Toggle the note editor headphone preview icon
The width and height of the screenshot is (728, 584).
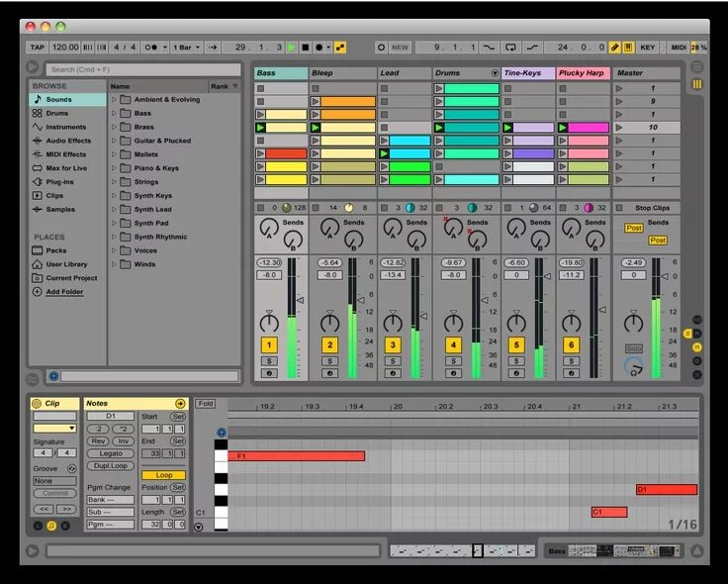(222, 433)
